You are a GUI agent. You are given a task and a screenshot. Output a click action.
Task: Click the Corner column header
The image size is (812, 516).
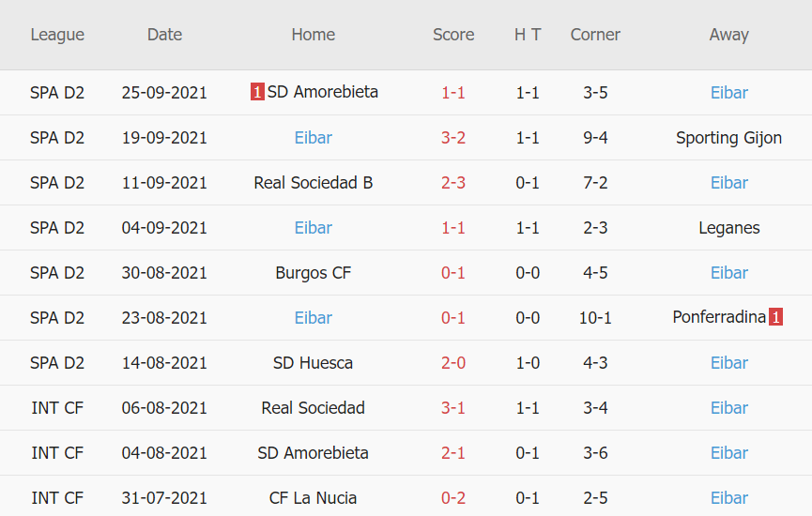pyautogui.click(x=595, y=35)
